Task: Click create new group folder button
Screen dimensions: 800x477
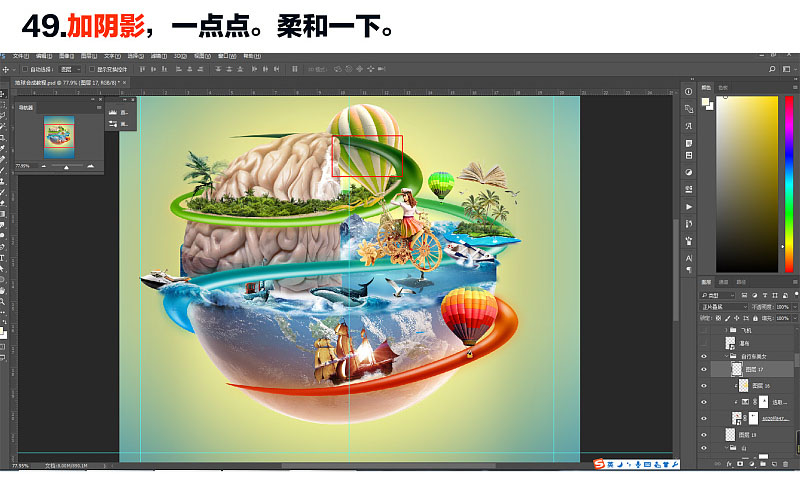Action: pyautogui.click(x=763, y=464)
